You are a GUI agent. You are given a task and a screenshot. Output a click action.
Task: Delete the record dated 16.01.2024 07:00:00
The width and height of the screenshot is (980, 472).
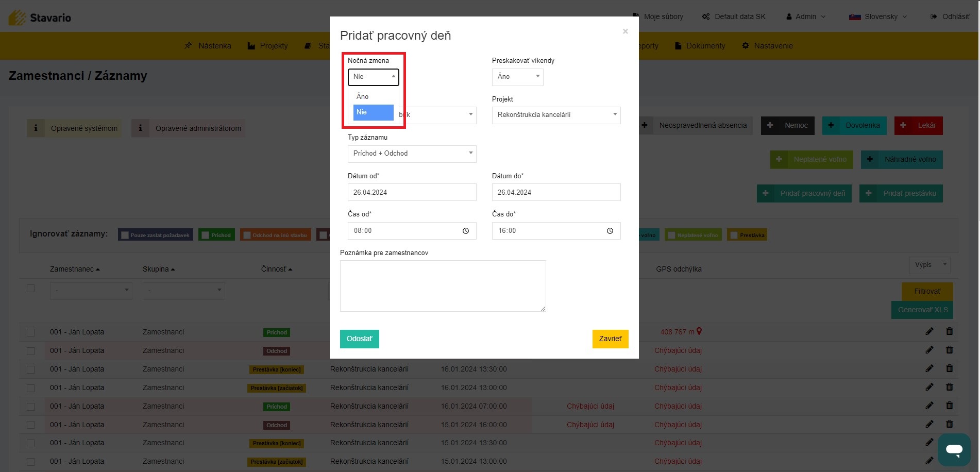click(x=950, y=406)
